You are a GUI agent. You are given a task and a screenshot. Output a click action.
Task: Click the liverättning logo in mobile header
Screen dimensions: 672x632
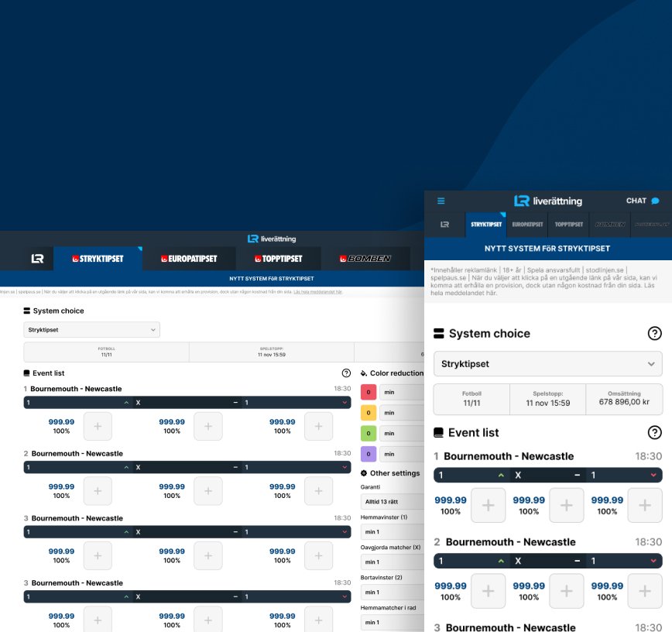pos(547,201)
